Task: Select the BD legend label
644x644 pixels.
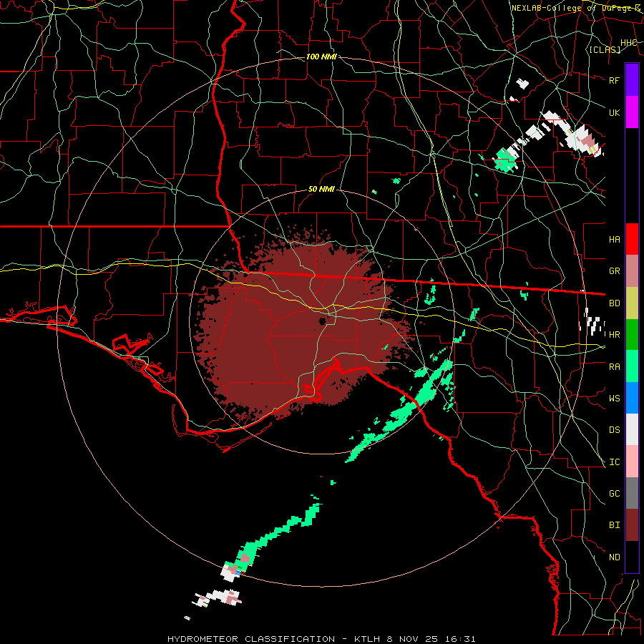Action: click(x=615, y=303)
